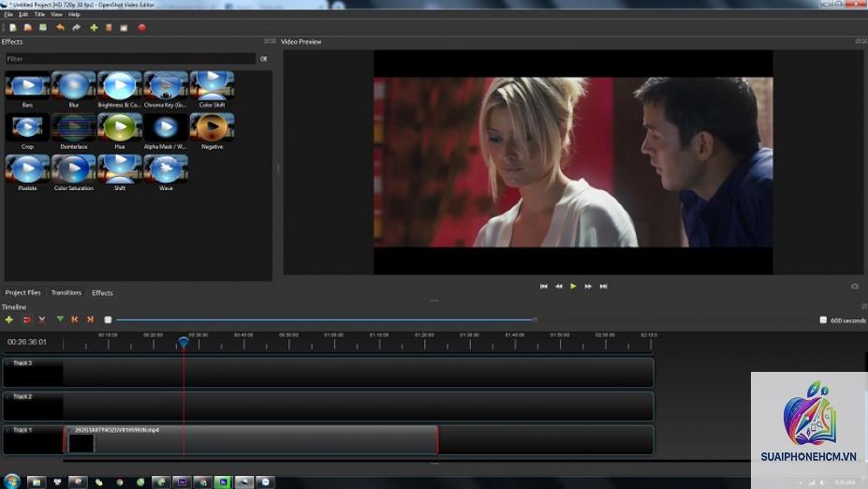This screenshot has height=489, width=868.
Task: Jump to the next marker
Action: click(90, 319)
